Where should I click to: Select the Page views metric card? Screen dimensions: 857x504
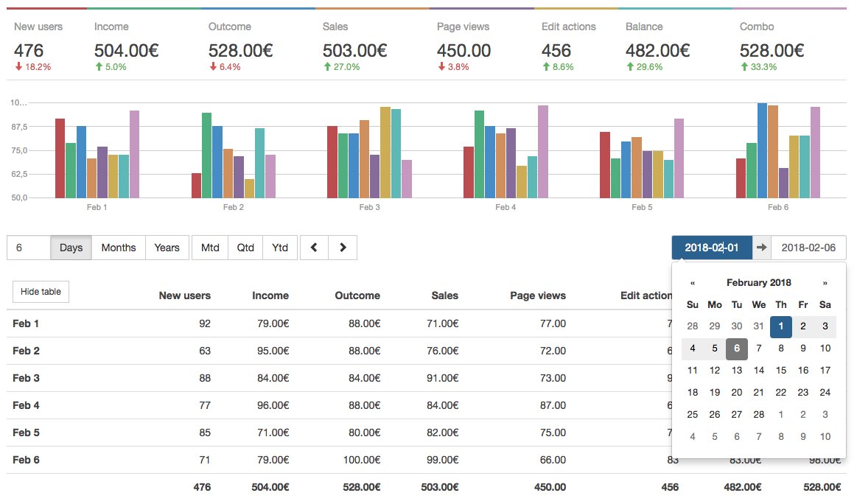point(481,42)
